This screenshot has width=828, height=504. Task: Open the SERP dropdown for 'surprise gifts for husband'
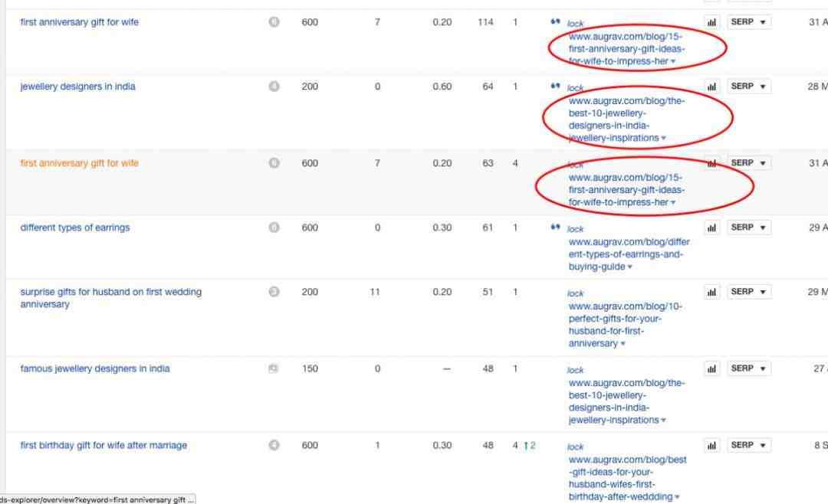[x=749, y=292]
